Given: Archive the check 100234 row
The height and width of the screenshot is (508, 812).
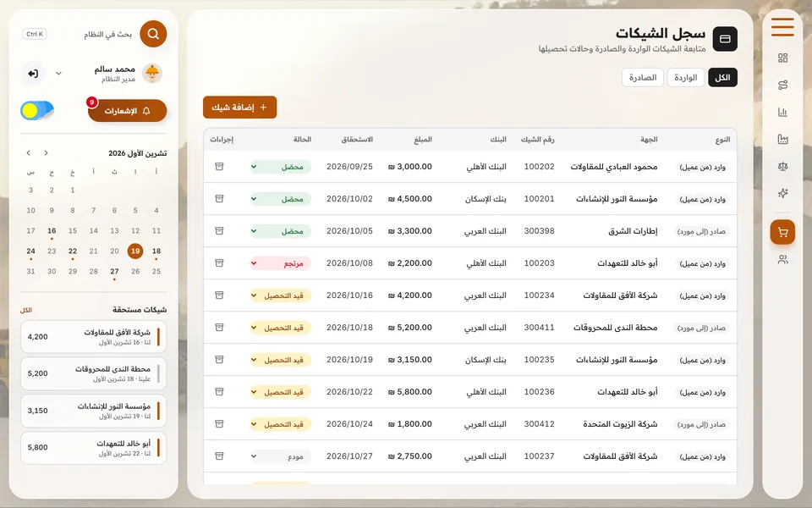Looking at the screenshot, I should (219, 295).
